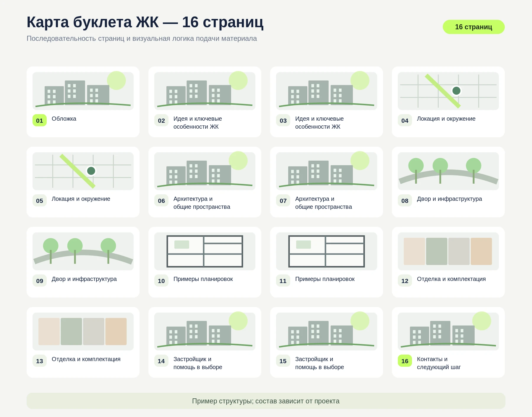Click 'Идея и ключевые особенности ЖК' on page 03
Viewport: 532px width, 417px height.
pyautogui.click(x=319, y=122)
